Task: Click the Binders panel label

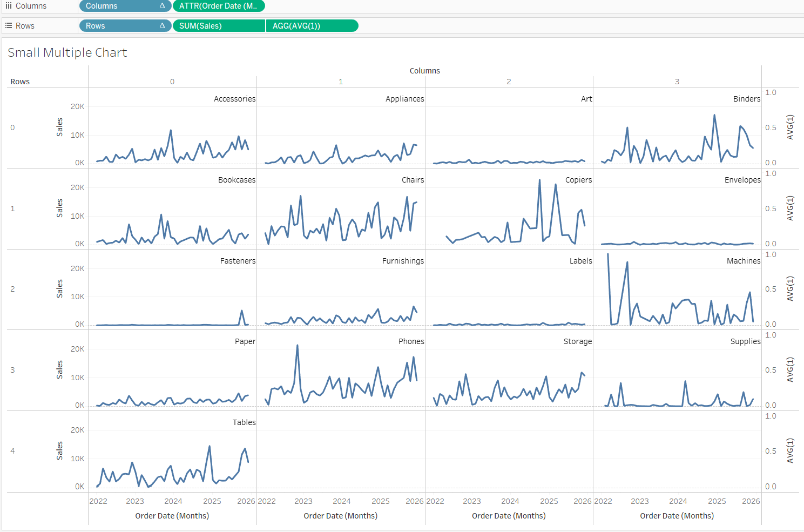Action: click(x=747, y=99)
